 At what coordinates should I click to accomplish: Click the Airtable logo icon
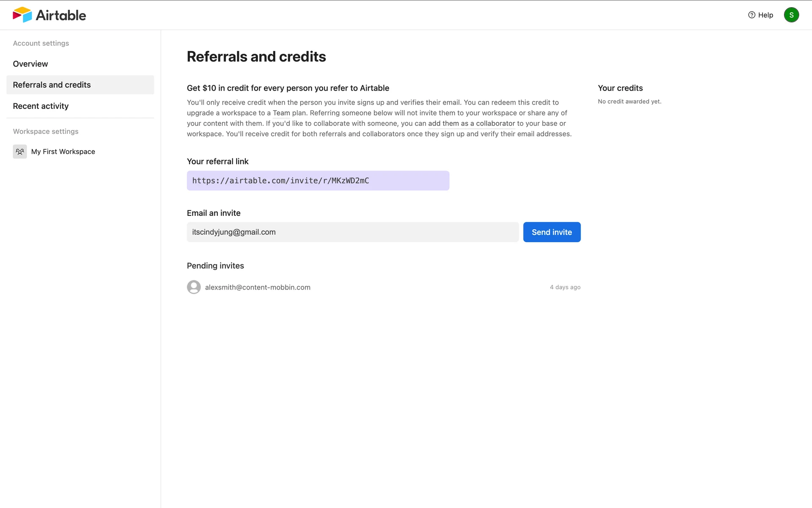click(x=22, y=15)
